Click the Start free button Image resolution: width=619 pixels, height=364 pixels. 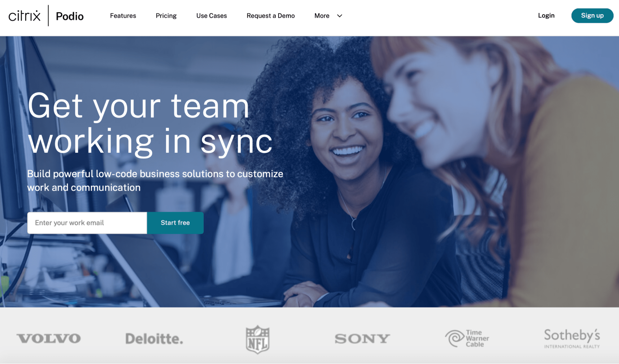pos(175,223)
